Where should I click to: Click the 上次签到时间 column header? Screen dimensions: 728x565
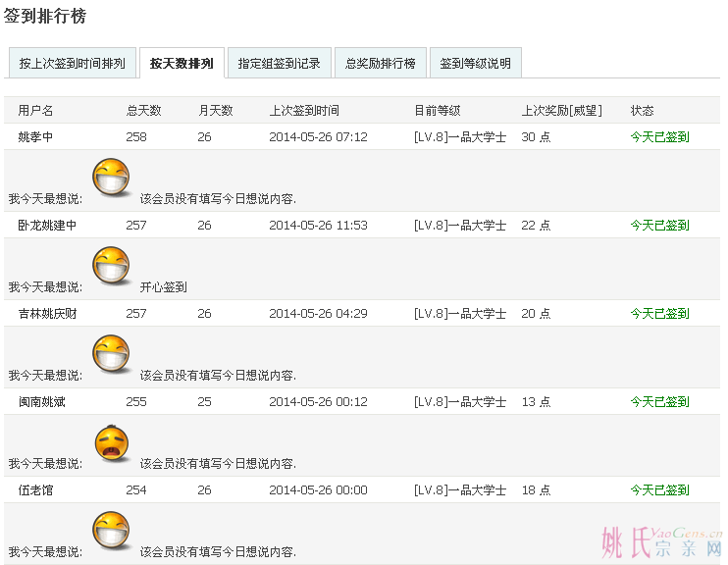[x=304, y=111]
